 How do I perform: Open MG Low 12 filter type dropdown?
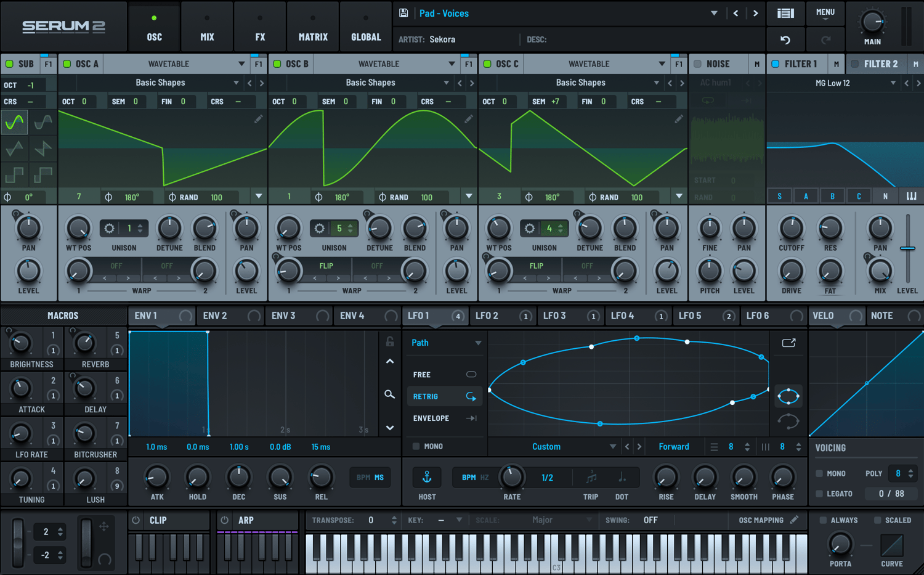pyautogui.click(x=834, y=83)
